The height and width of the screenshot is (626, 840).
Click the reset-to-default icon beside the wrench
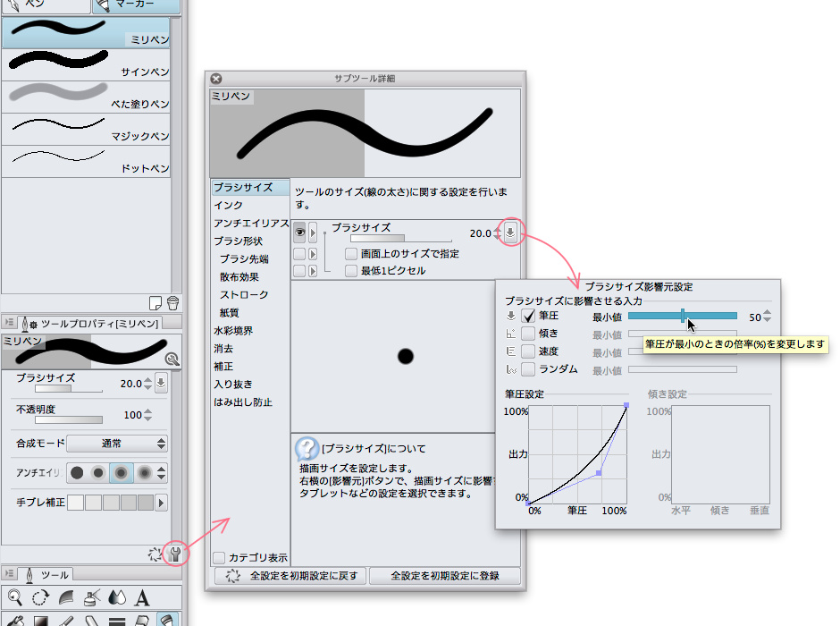[156, 554]
